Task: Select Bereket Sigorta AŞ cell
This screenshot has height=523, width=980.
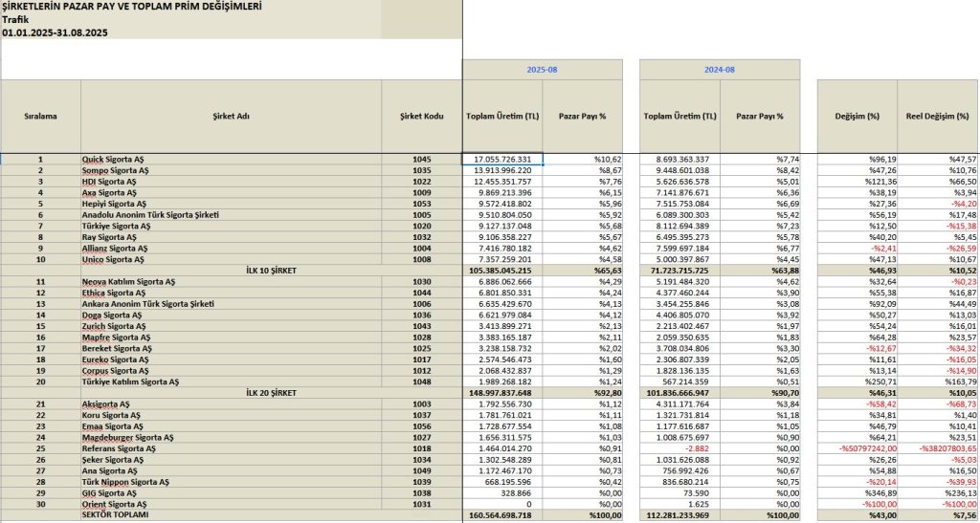Action: [232, 348]
